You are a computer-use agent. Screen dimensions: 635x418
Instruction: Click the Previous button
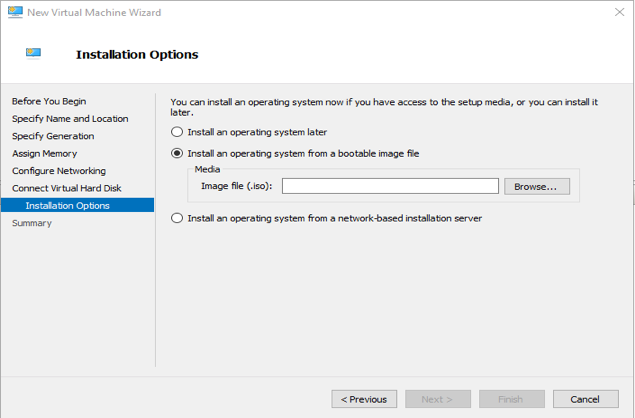pos(364,399)
